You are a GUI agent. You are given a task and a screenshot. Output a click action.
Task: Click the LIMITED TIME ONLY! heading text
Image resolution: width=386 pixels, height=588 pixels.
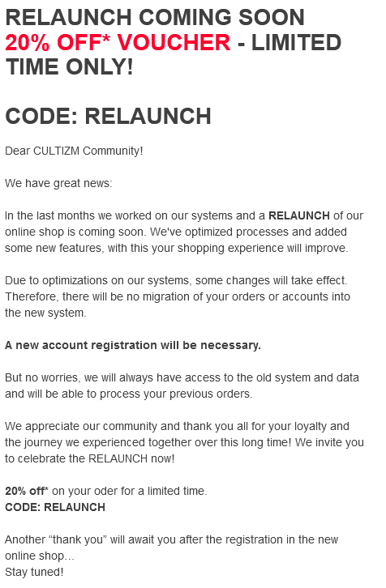pyautogui.click(x=173, y=54)
